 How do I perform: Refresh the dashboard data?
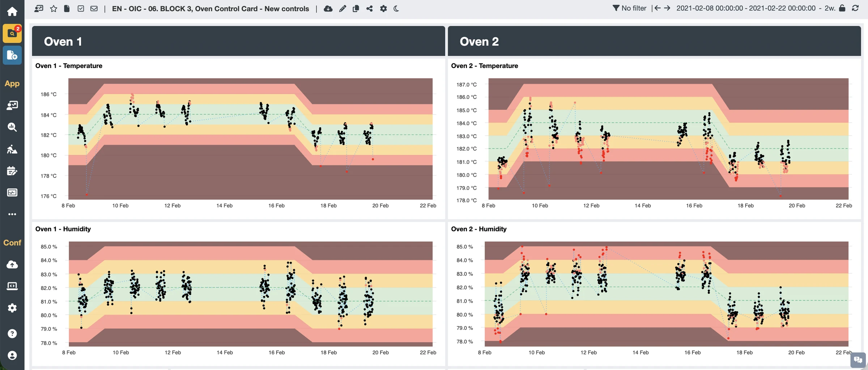tap(855, 8)
